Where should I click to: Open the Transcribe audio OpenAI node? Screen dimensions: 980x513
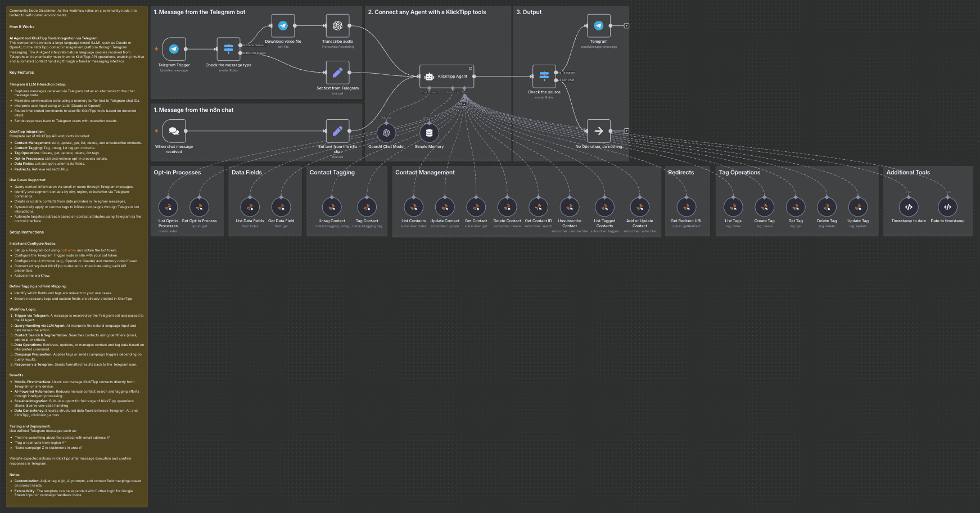pyautogui.click(x=337, y=26)
